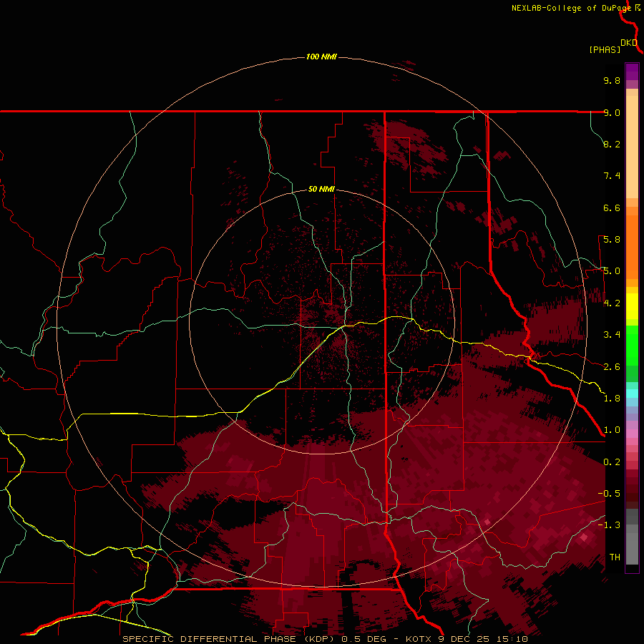644x644 pixels.
Task: Click the 8.2 scale value
Action: point(612,144)
